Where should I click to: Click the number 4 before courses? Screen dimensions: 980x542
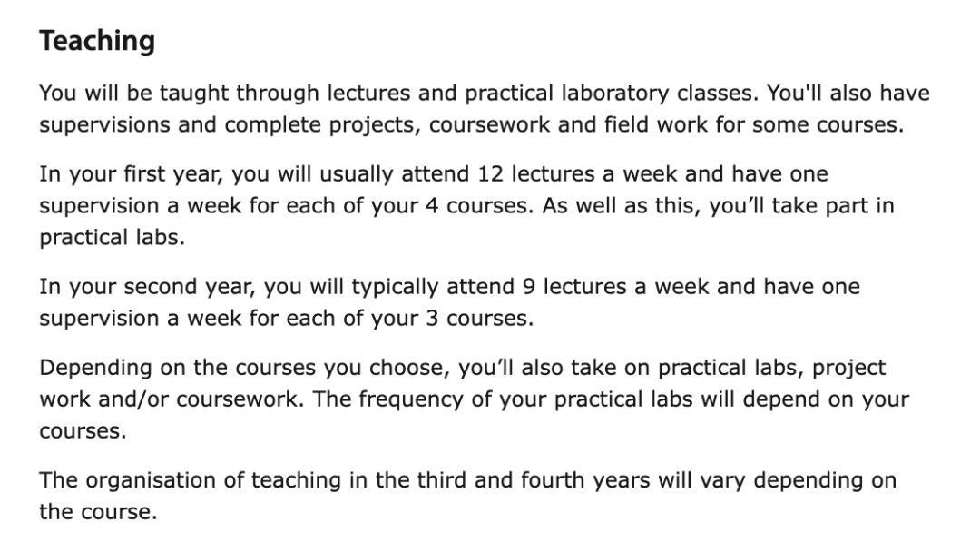point(432,206)
